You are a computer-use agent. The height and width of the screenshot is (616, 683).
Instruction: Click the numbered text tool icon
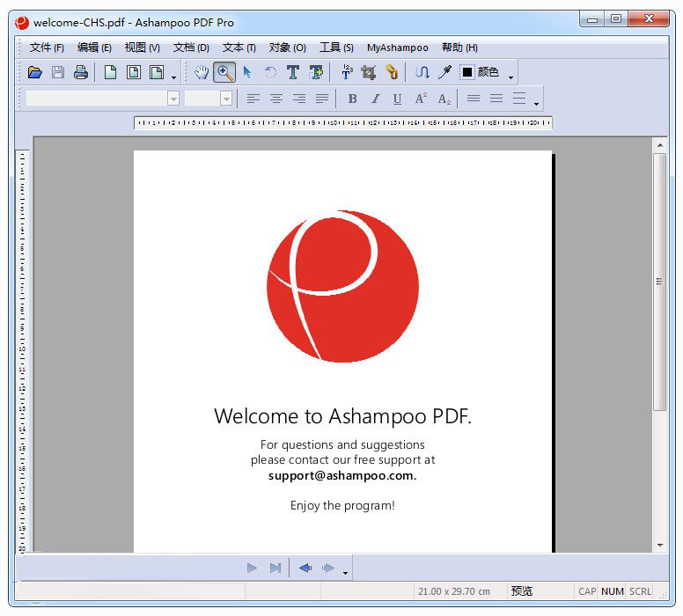point(347,72)
